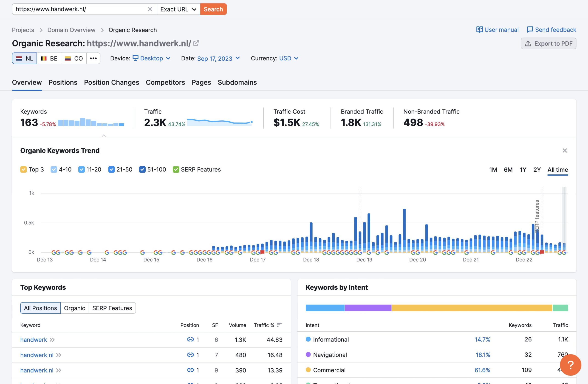Select Organic filter in Top Keywords
The height and width of the screenshot is (384, 588).
click(x=74, y=308)
